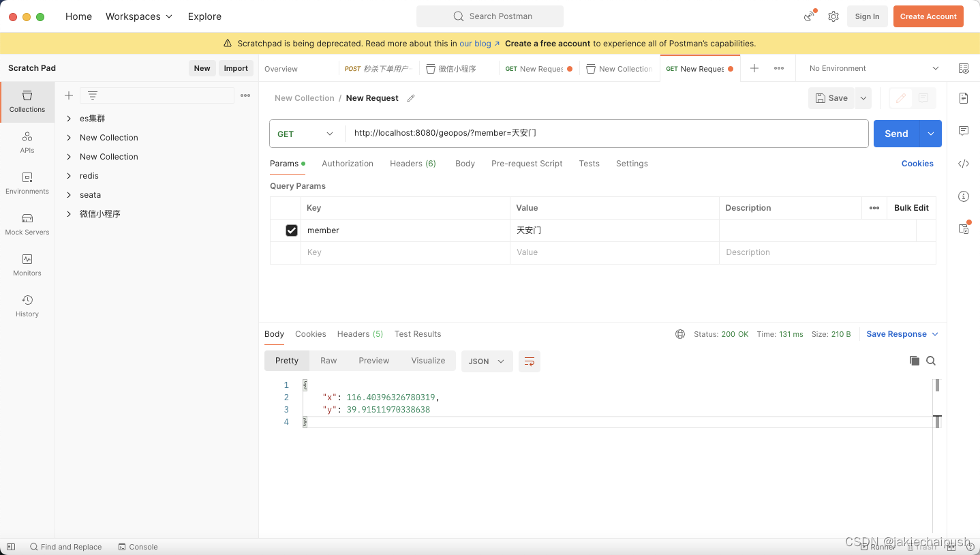The height and width of the screenshot is (555, 980).
Task: Switch to the request Body tab
Action: [465, 164]
